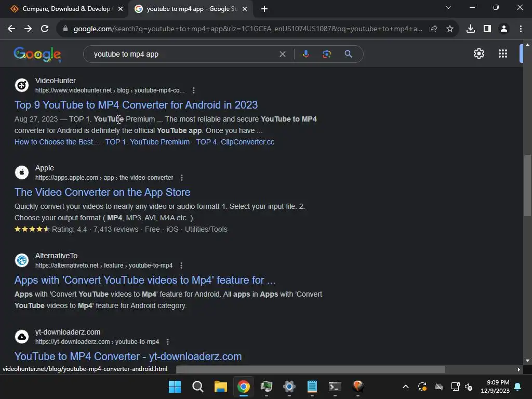
Task: Go forward to the next page
Action: (x=28, y=29)
